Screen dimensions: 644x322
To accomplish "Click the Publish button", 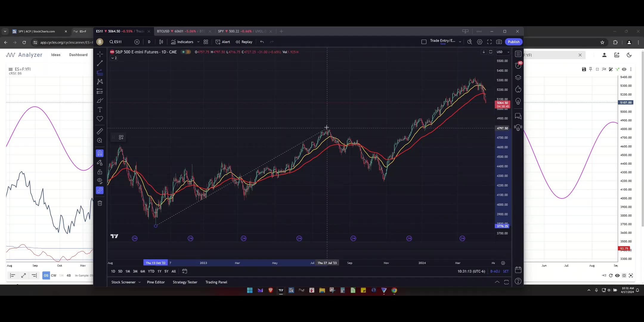I will (513, 42).
